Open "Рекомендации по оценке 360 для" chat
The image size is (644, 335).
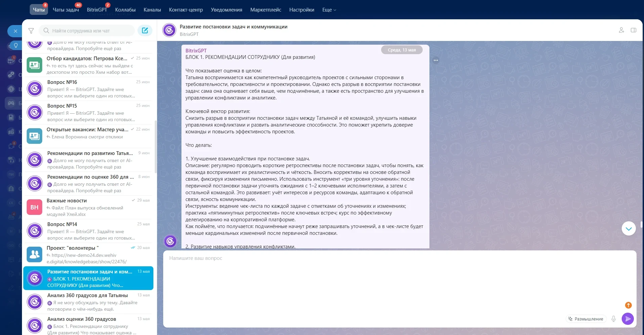[x=88, y=183]
